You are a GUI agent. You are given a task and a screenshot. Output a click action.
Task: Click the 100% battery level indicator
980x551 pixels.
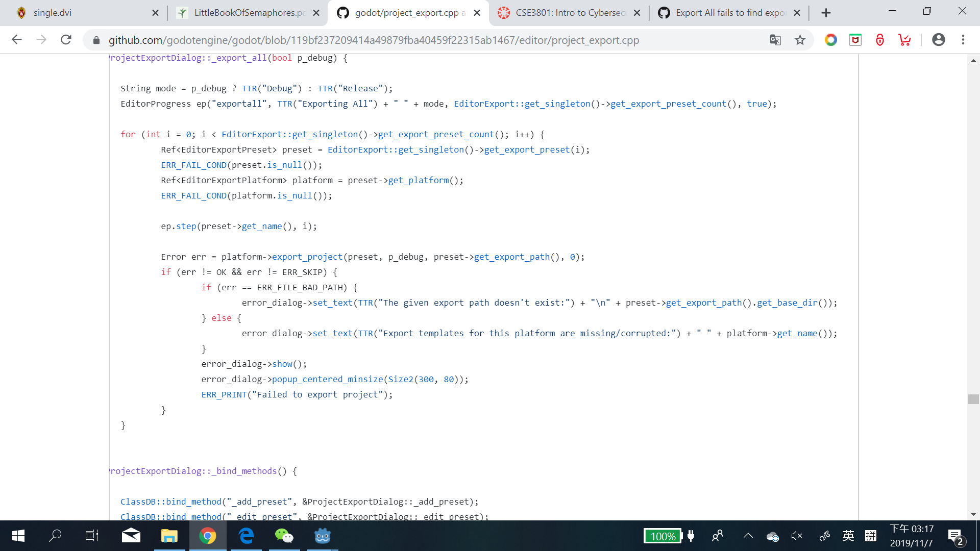663,536
